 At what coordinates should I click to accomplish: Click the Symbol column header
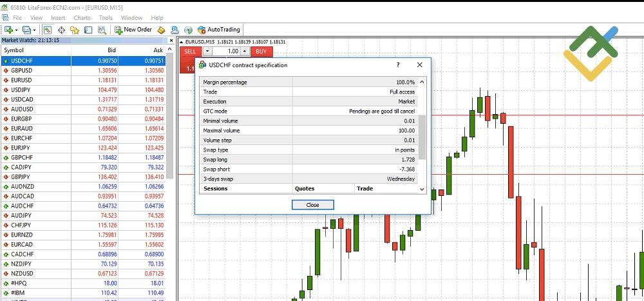pos(36,50)
